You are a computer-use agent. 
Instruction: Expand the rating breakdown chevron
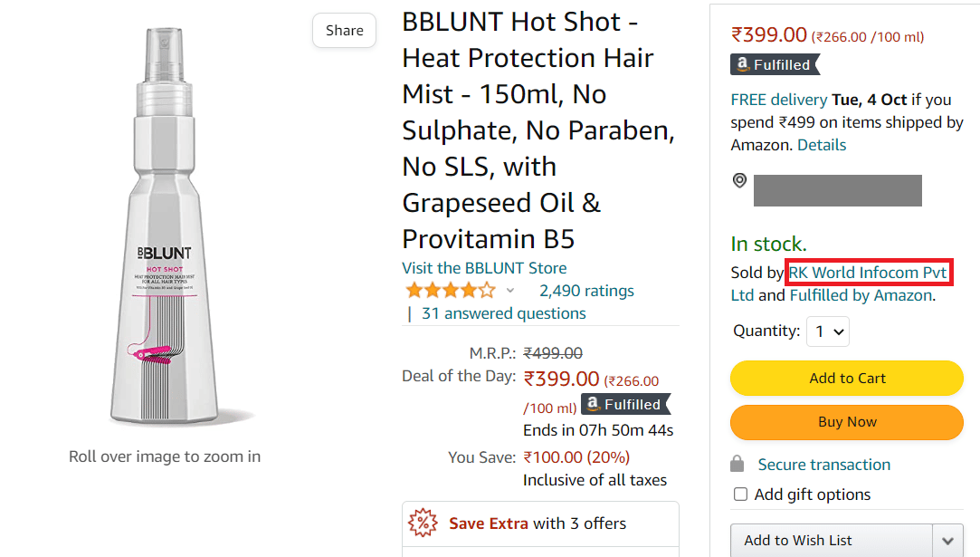510,291
